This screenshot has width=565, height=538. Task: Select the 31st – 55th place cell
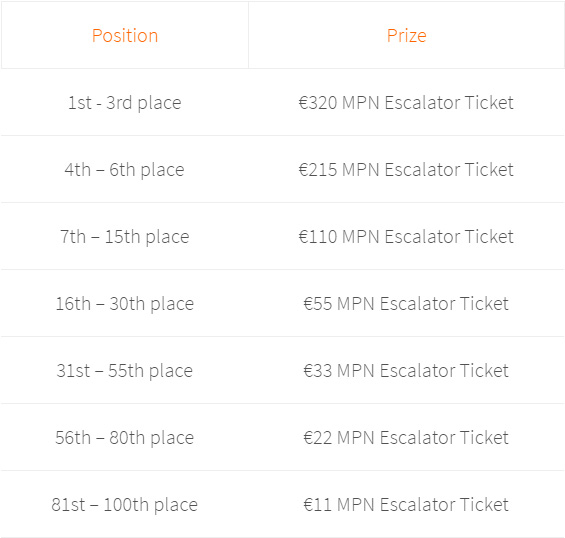coord(125,370)
